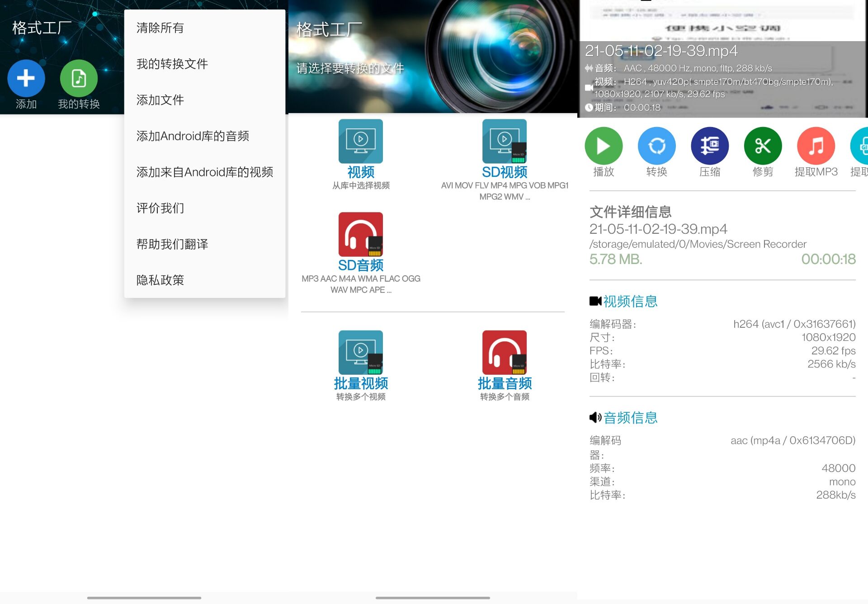
Task: Choose 添加文件 in the menu
Action: (160, 100)
